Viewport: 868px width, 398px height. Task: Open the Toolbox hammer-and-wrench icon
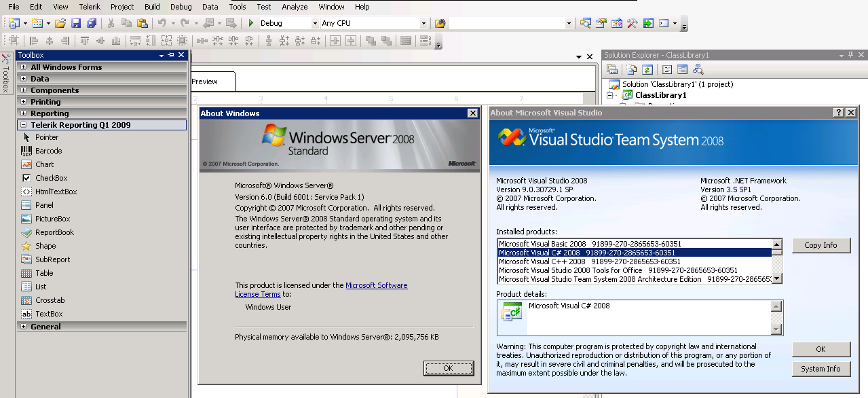pyautogui.click(x=632, y=23)
